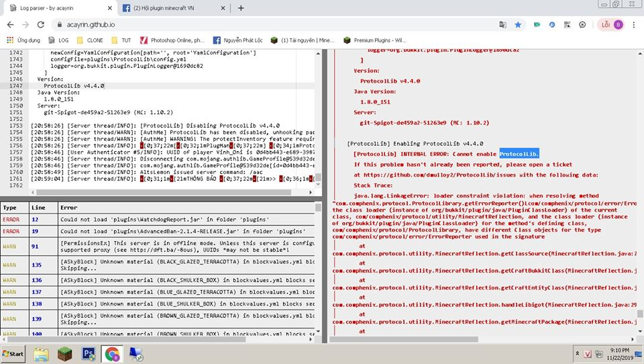Open the Tài nguyên Mine... bookmark
The image size is (644, 364).
[x=303, y=40]
